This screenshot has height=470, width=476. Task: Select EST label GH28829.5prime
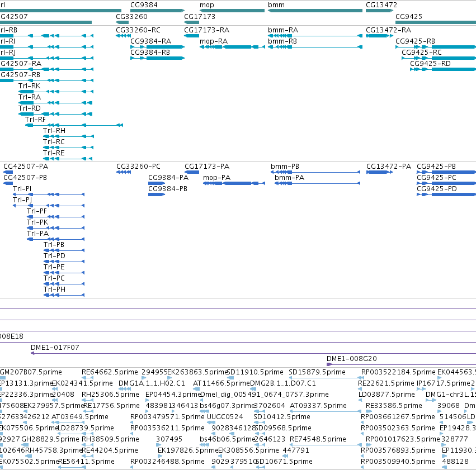(x=50, y=440)
